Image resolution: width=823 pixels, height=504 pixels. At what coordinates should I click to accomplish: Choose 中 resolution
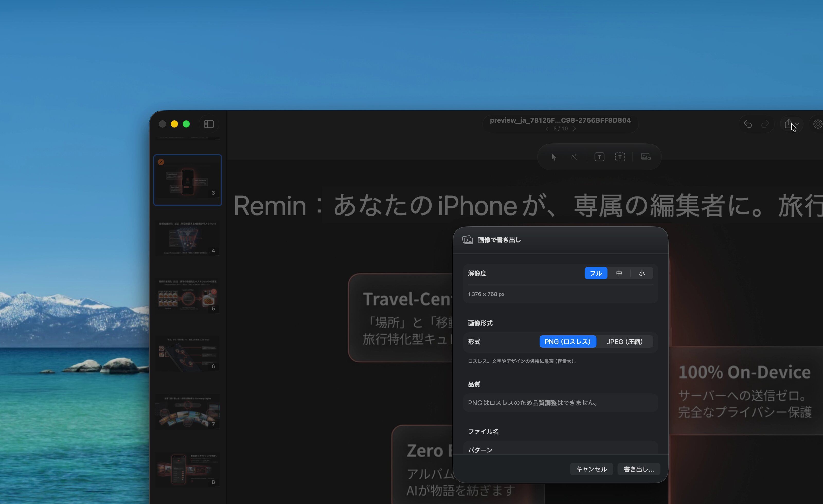click(619, 273)
